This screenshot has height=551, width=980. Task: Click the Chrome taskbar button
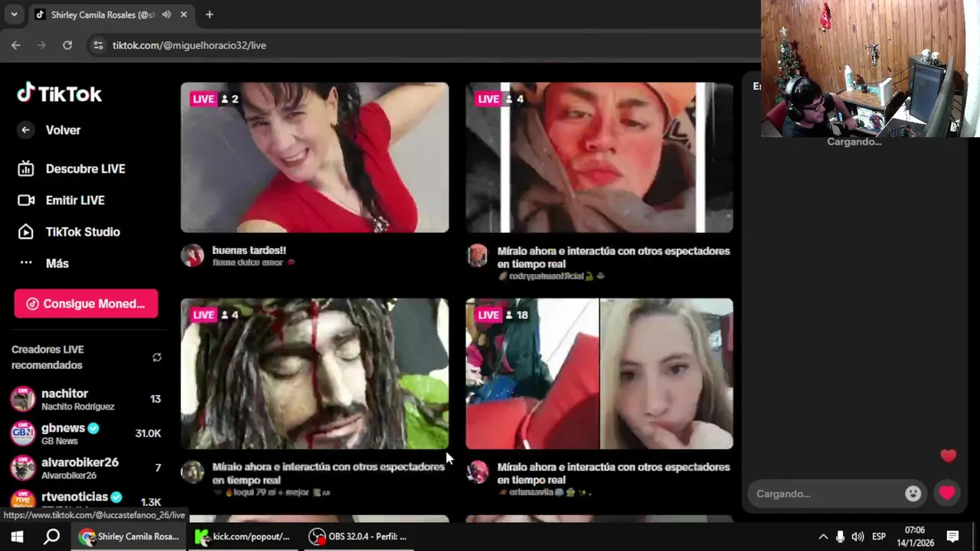(x=129, y=536)
